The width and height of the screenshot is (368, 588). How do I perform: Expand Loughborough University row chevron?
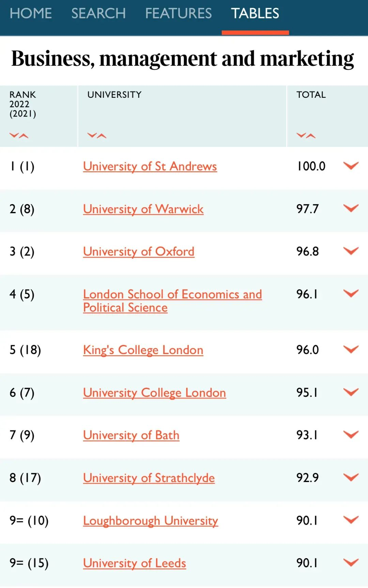(x=351, y=520)
